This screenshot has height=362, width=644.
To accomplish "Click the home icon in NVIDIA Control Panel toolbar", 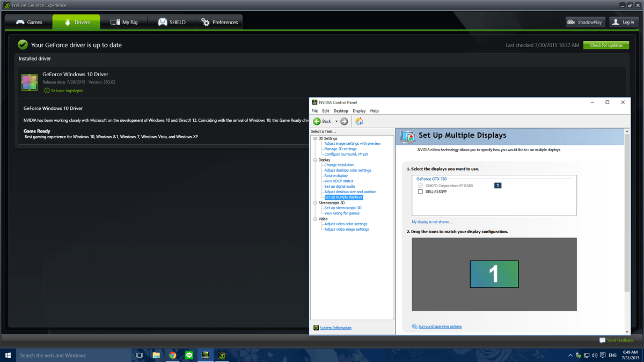I will pyautogui.click(x=358, y=121).
